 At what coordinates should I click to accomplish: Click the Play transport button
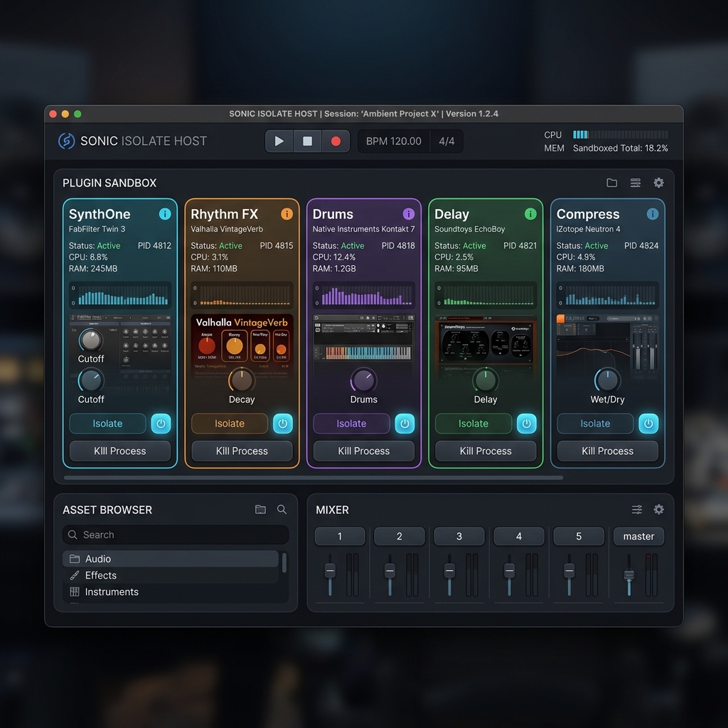tap(279, 141)
